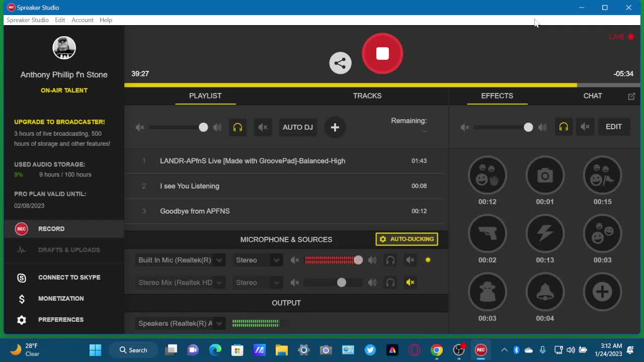Viewport: 644px width, 362px height.
Task: Open Stereo dropdown for Stereo Mix
Action: 257,283
